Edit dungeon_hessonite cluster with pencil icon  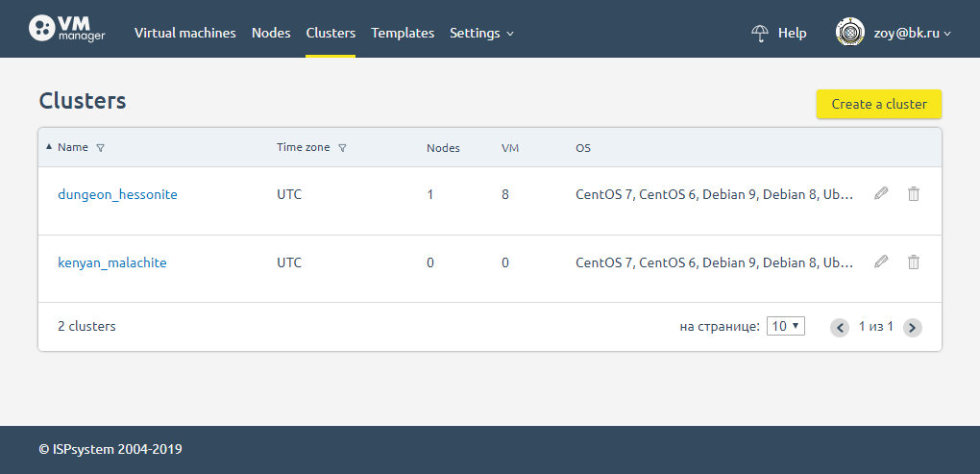(881, 194)
